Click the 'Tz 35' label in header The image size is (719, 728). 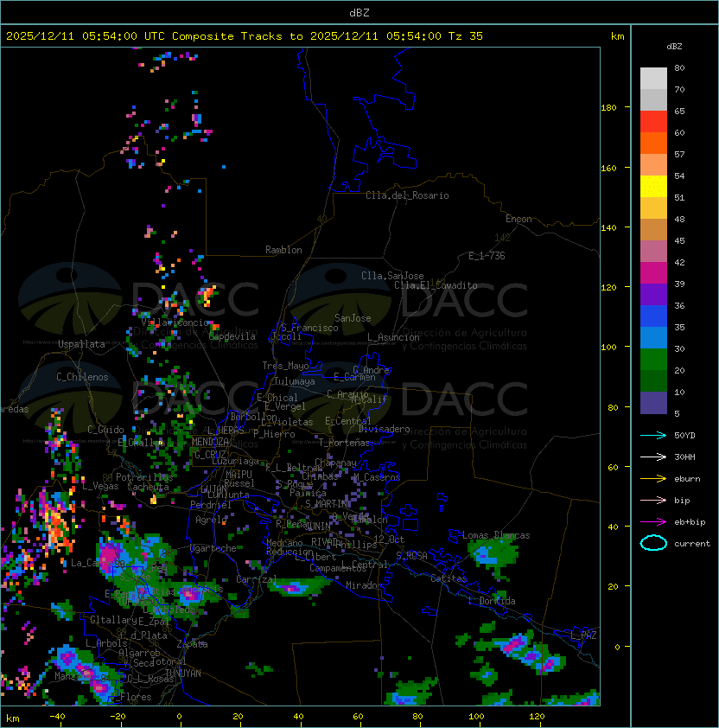tap(466, 36)
